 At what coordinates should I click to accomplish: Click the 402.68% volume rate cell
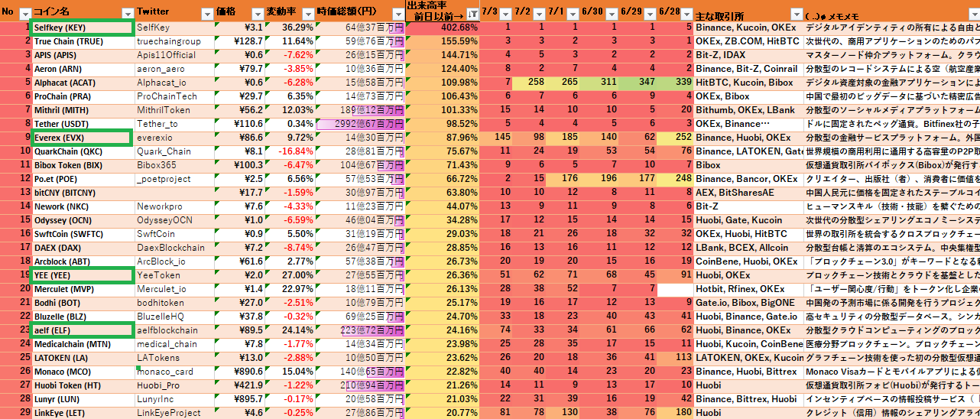[442, 28]
